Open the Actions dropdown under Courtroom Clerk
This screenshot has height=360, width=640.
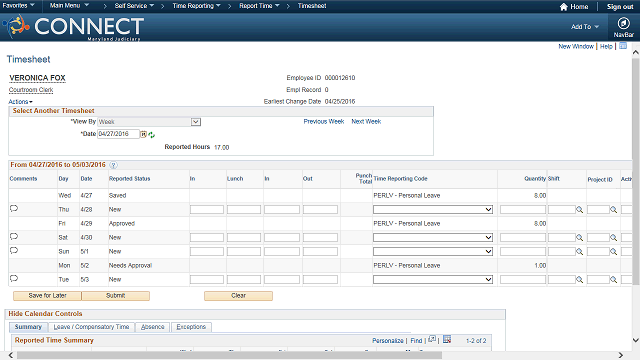tap(20, 102)
